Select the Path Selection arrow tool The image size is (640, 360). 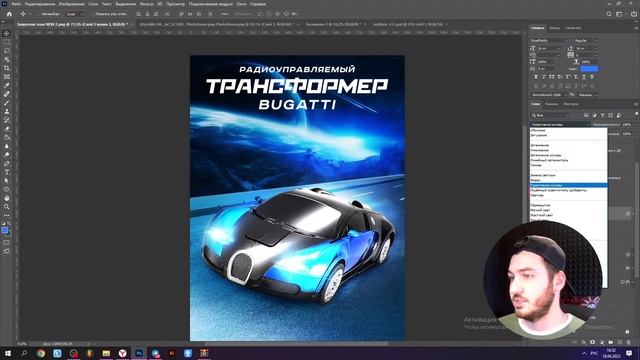(7, 180)
